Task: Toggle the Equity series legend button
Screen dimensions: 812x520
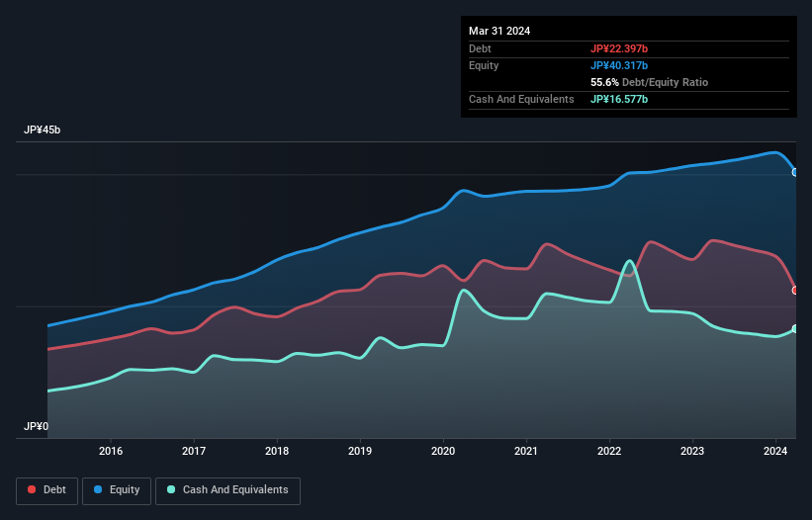Action: pyautogui.click(x=117, y=490)
